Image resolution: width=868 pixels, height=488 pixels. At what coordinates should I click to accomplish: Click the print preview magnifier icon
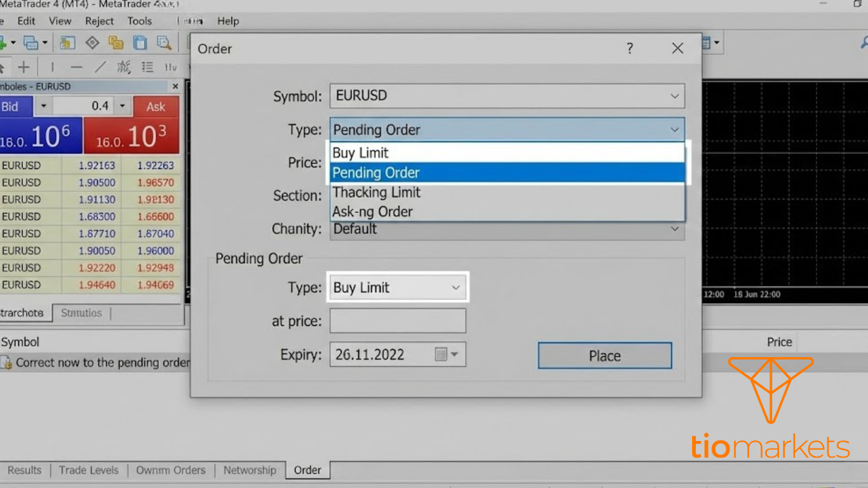165,43
